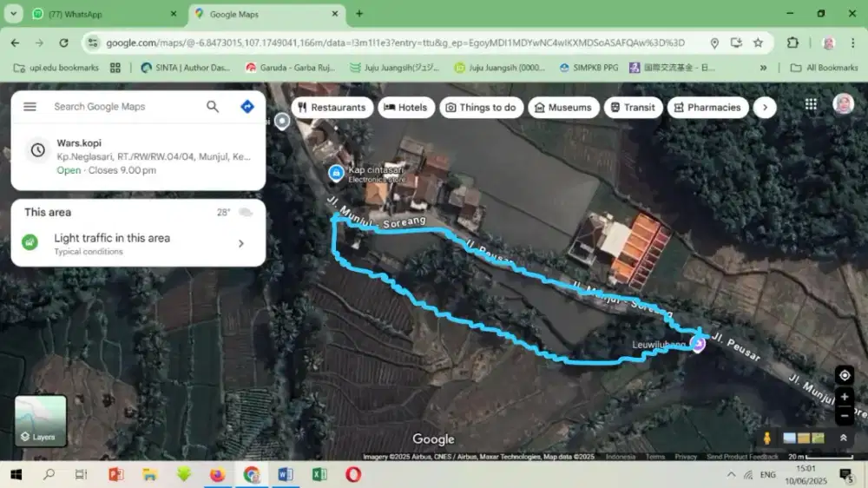Zoom in on the map
This screenshot has height=488, width=868.
[x=844, y=397]
